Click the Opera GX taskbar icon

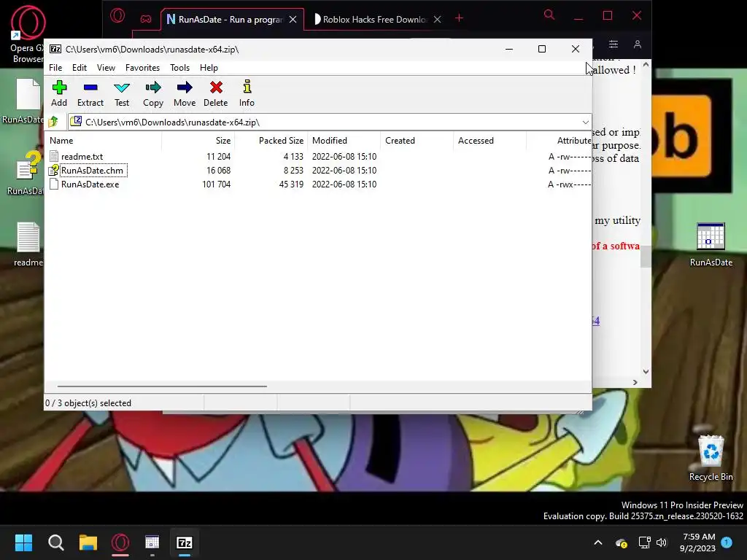[120, 542]
